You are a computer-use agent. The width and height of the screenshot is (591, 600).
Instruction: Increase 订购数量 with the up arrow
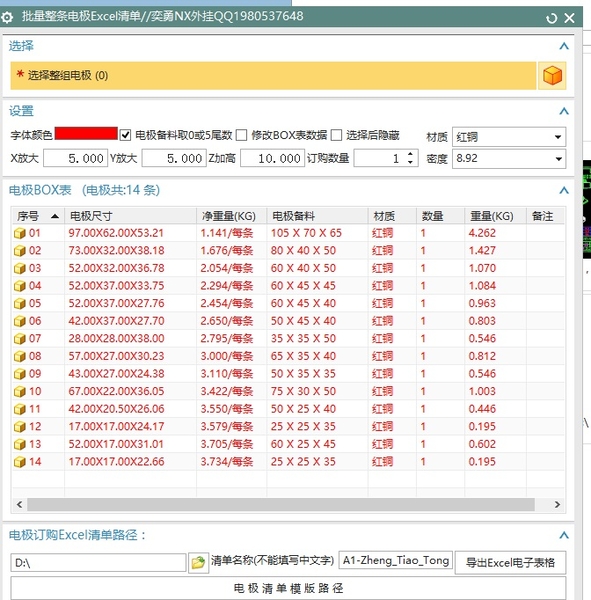click(x=410, y=154)
